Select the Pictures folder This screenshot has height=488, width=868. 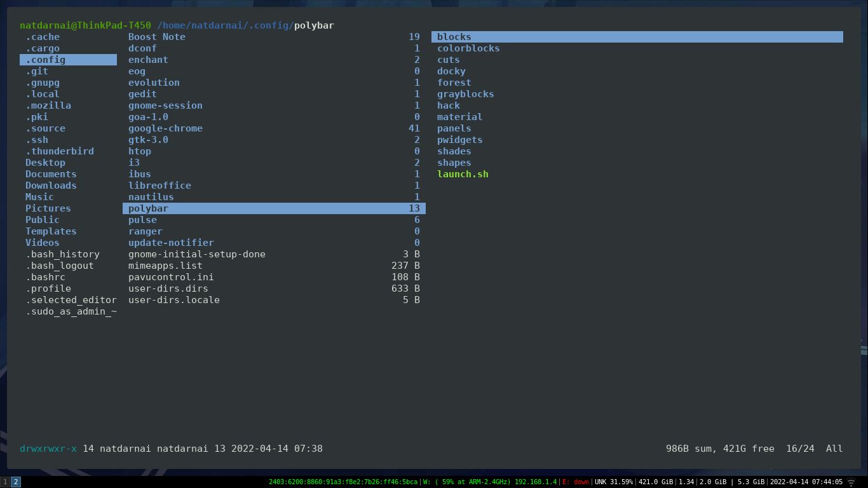pyautogui.click(x=48, y=208)
